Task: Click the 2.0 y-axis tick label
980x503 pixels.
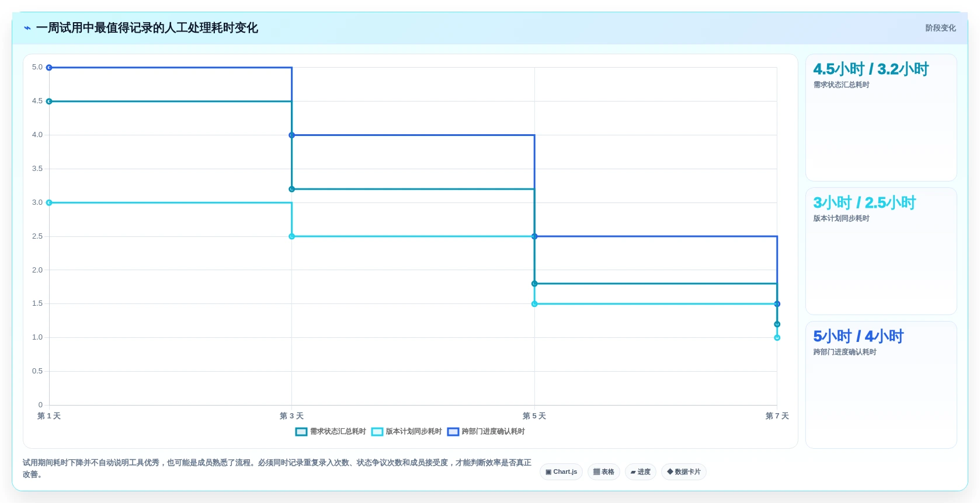Action: click(37, 270)
